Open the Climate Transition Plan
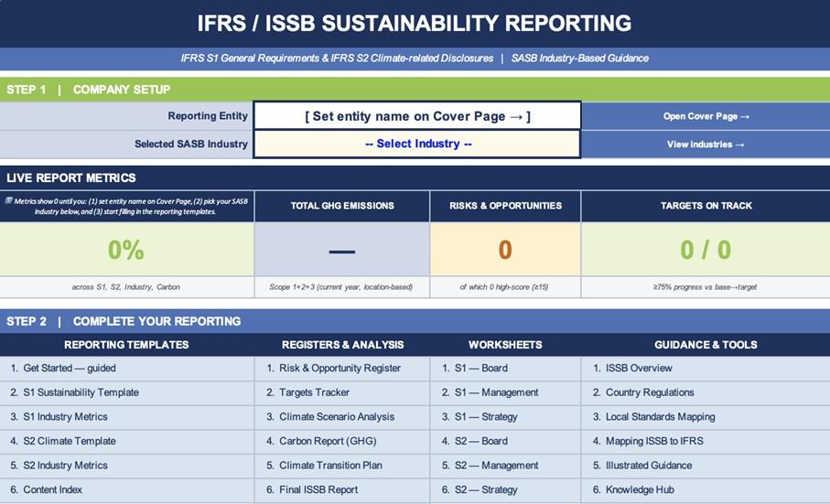Viewport: 830px width, 504px height. click(x=342, y=466)
